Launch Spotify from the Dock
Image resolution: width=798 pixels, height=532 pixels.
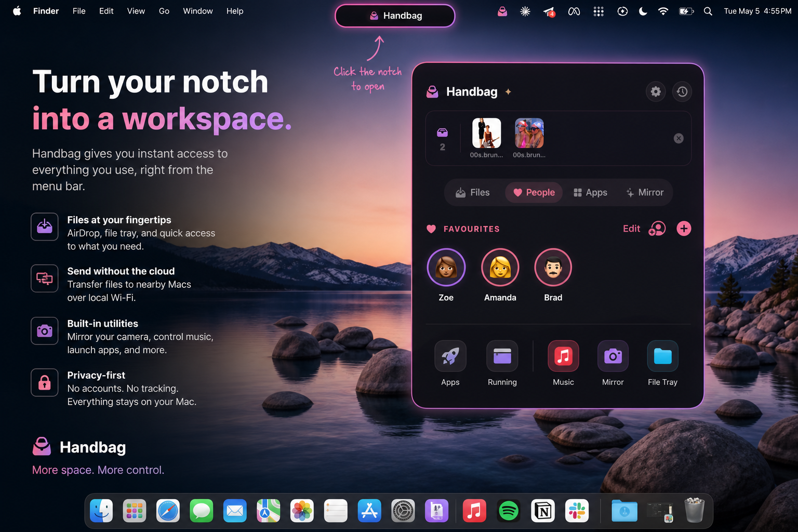pos(509,511)
